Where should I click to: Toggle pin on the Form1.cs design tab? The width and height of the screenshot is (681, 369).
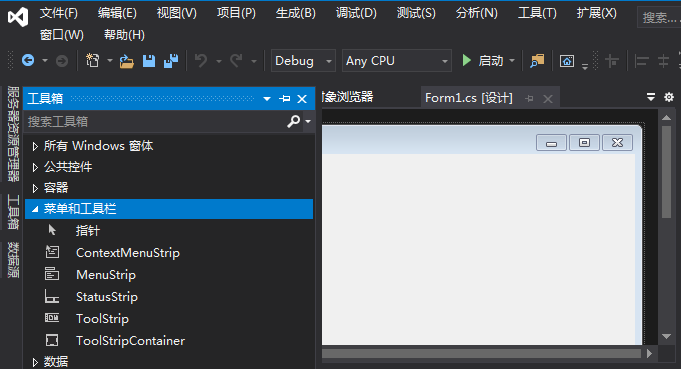coord(529,99)
